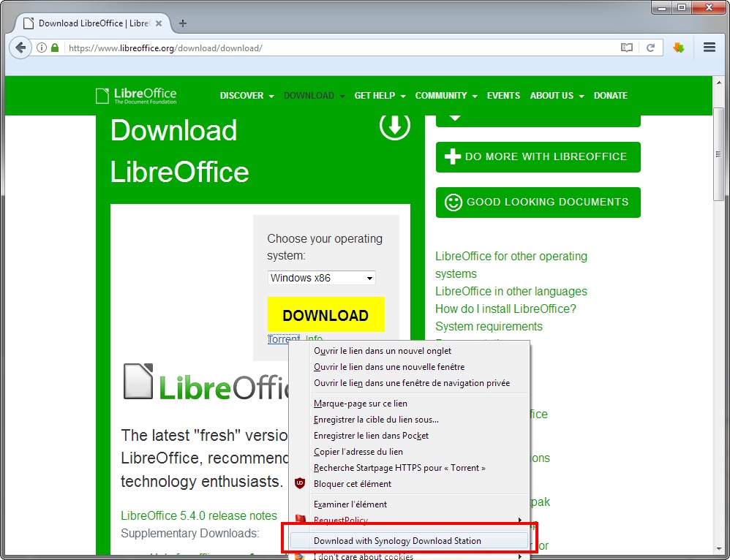Click the browser back arrow button
The image size is (730, 560).
[x=20, y=48]
